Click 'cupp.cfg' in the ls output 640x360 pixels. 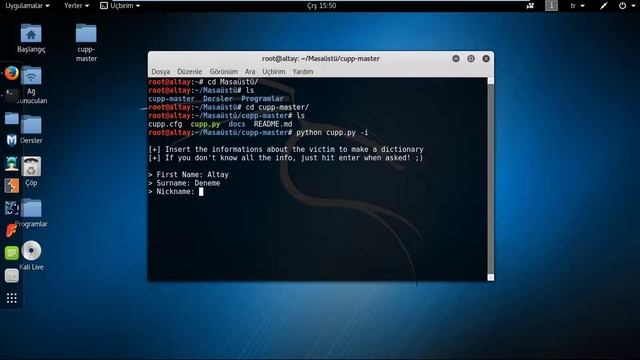[x=165, y=124]
